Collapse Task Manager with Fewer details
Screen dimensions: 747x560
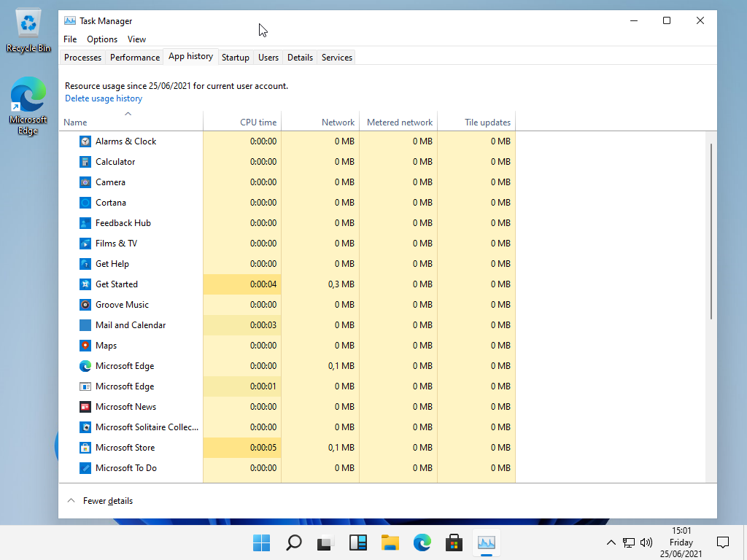tap(101, 501)
